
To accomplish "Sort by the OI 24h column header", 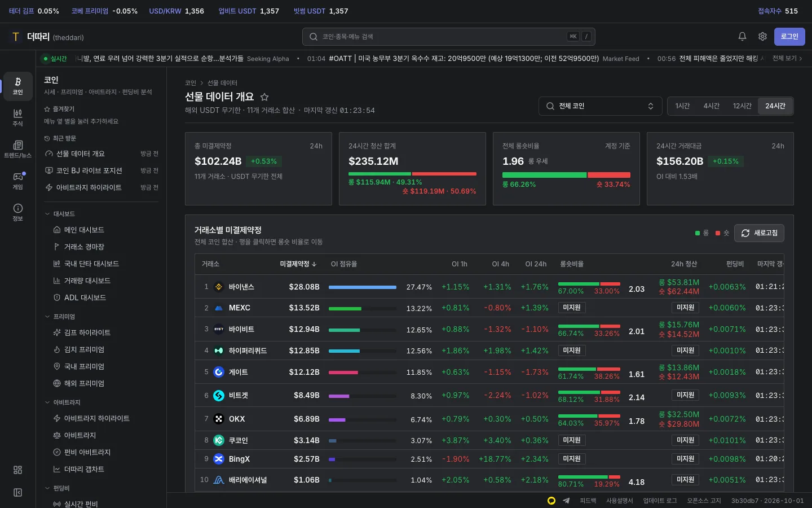I will click(536, 264).
